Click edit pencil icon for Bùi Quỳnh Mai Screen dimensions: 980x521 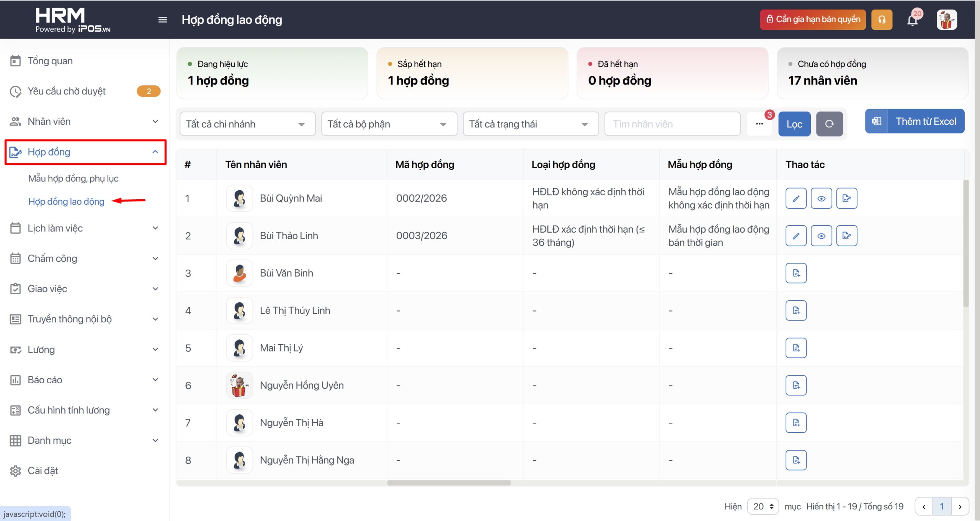pos(796,198)
